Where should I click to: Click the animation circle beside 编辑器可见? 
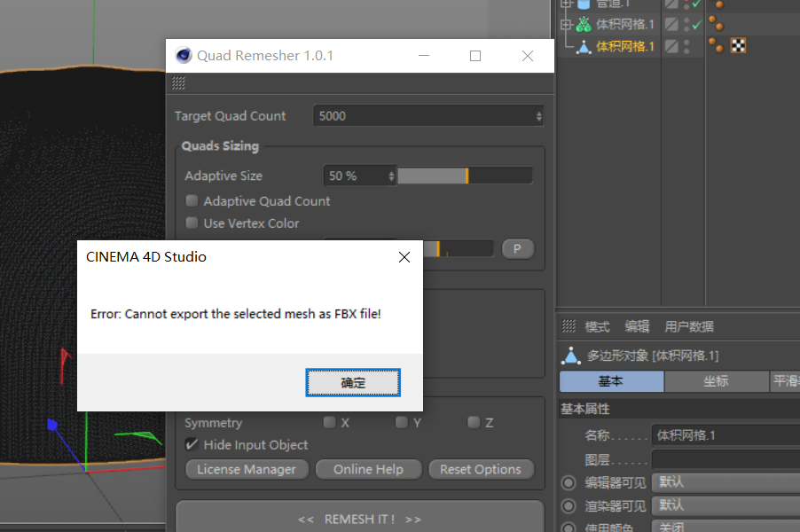coord(569,482)
